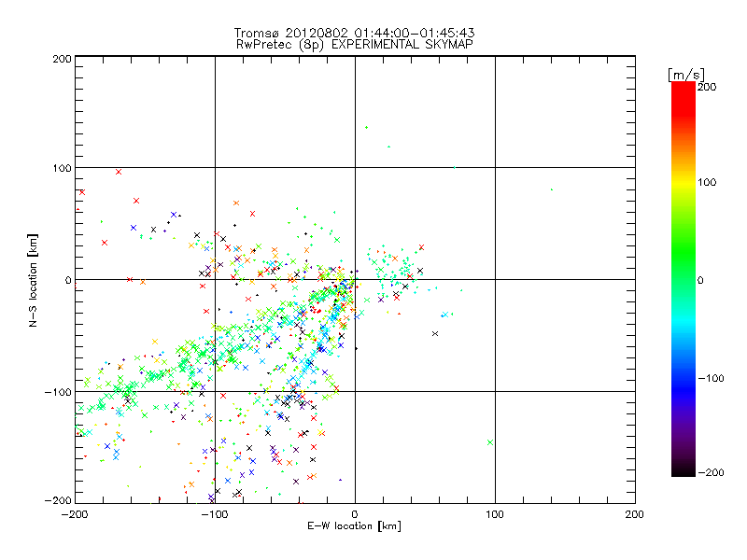The width and height of the screenshot is (747, 560).
Task: Click the E-W axis tick label '-100'
Action: (x=215, y=515)
